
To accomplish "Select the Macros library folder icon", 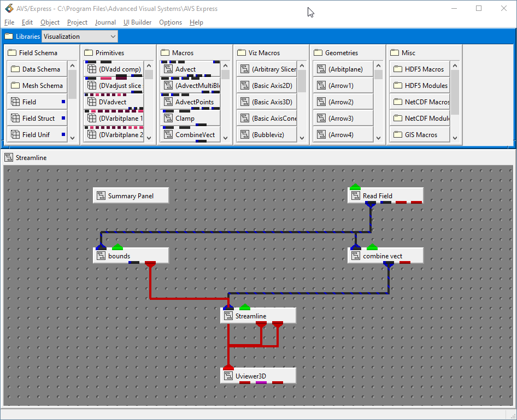I will point(165,53).
